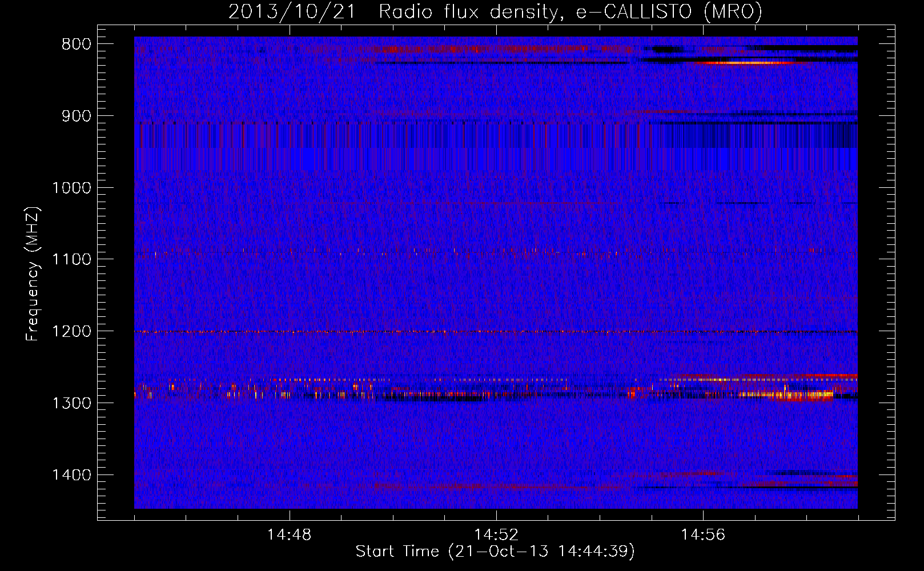This screenshot has width=924, height=571.
Task: Click the 'Frequency (MHZ)' axis title
Action: pyautogui.click(x=33, y=274)
